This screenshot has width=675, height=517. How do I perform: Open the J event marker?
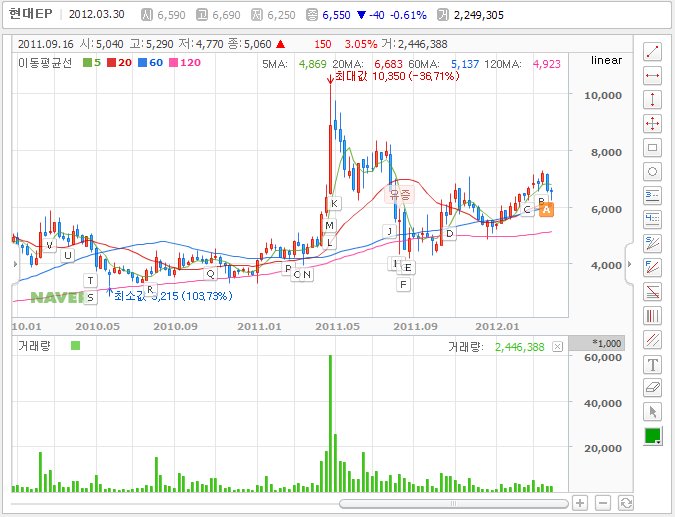point(390,231)
